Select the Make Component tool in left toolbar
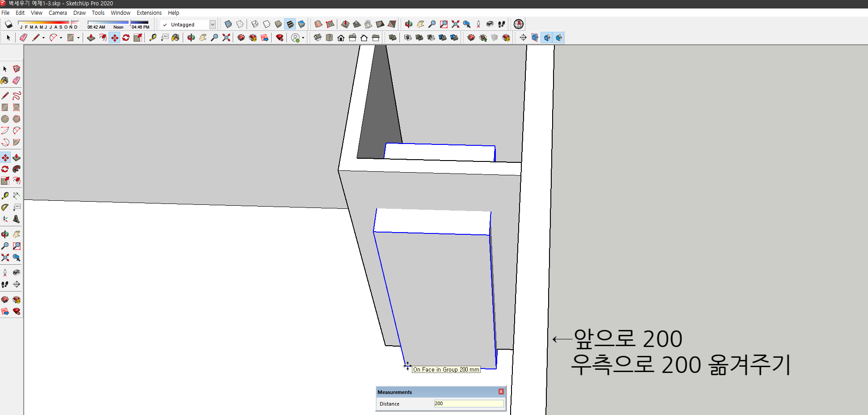The image size is (868, 415). click(x=17, y=69)
